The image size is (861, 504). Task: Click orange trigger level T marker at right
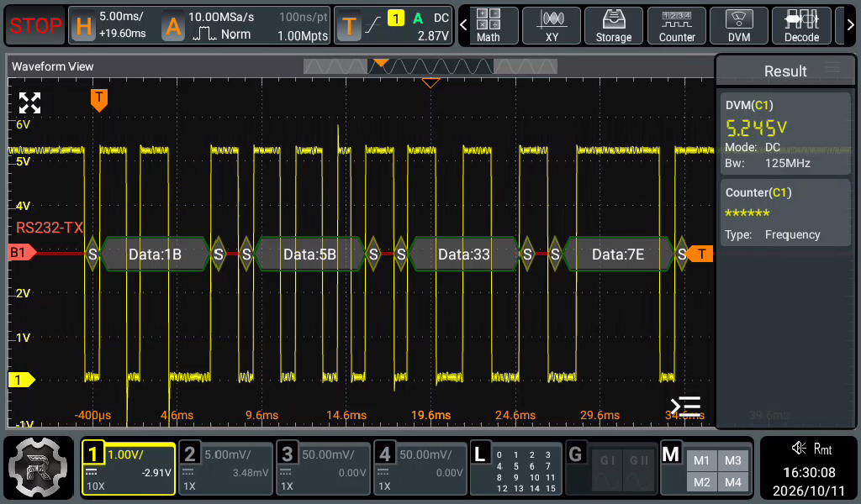tap(699, 254)
